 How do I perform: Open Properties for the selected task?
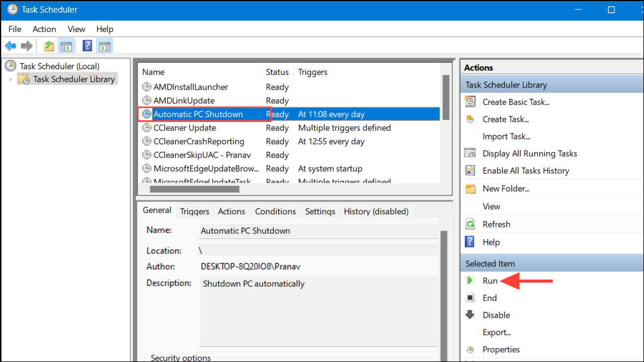tap(501, 349)
